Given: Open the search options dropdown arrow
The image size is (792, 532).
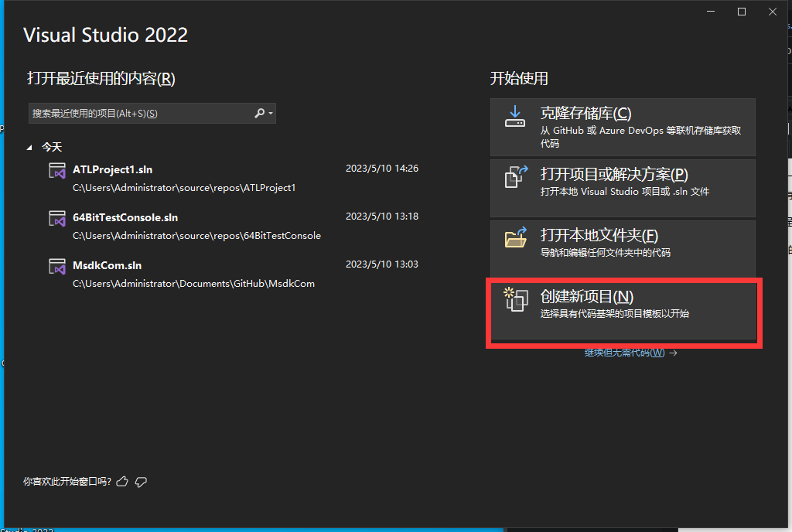Looking at the screenshot, I should (271, 113).
